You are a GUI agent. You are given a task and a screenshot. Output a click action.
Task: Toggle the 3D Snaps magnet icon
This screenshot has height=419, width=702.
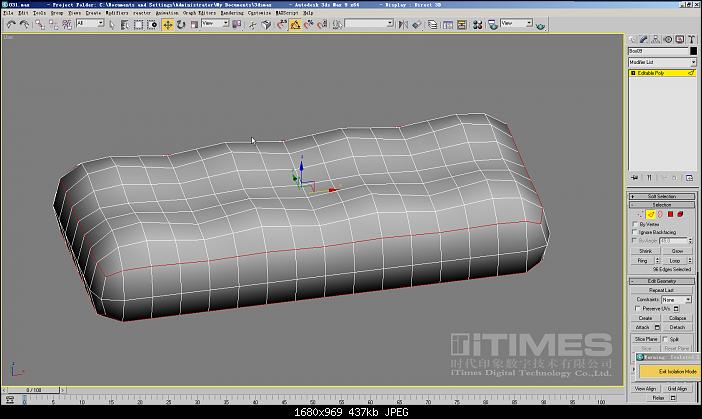[282, 25]
